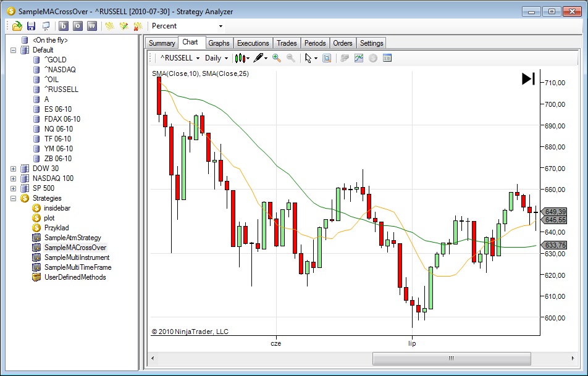Select the SampleMACrossOver strategy
Image resolution: width=588 pixels, height=376 pixels.
point(75,248)
